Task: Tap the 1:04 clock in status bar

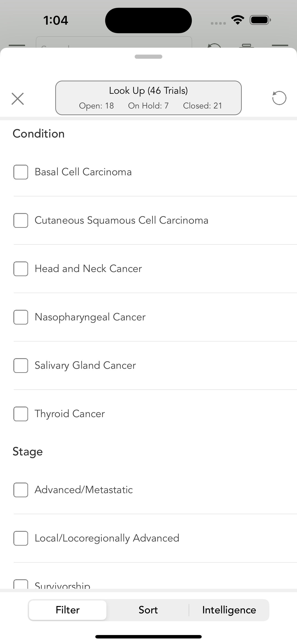Action: click(55, 20)
